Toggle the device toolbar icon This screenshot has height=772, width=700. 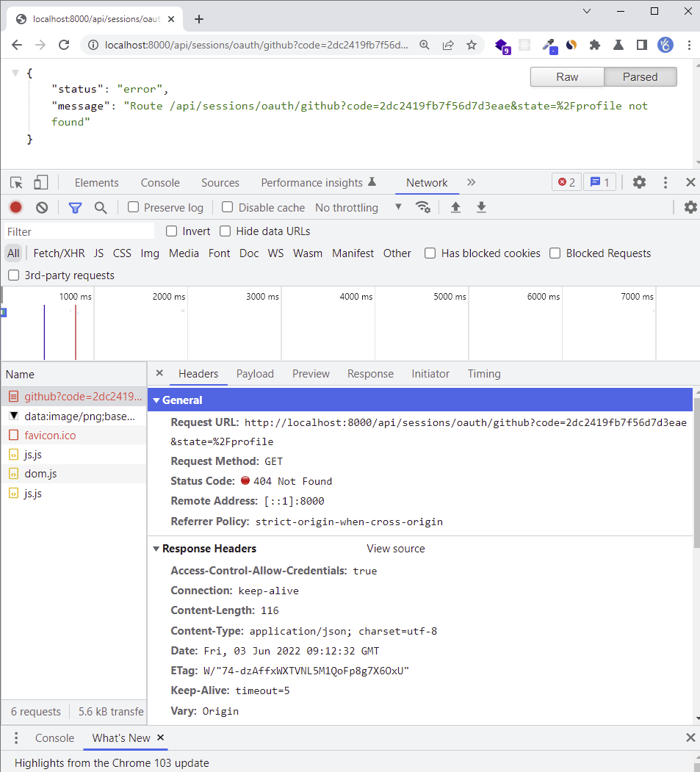pyautogui.click(x=41, y=183)
